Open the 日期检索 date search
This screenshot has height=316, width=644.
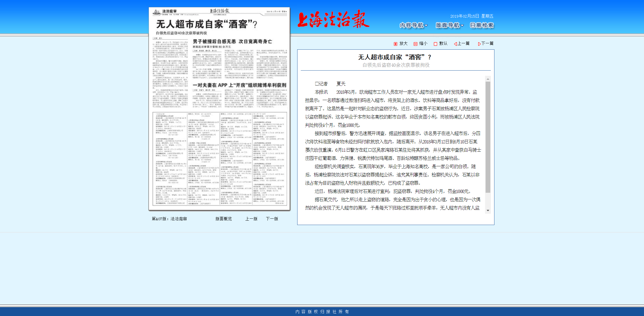pos(482,25)
